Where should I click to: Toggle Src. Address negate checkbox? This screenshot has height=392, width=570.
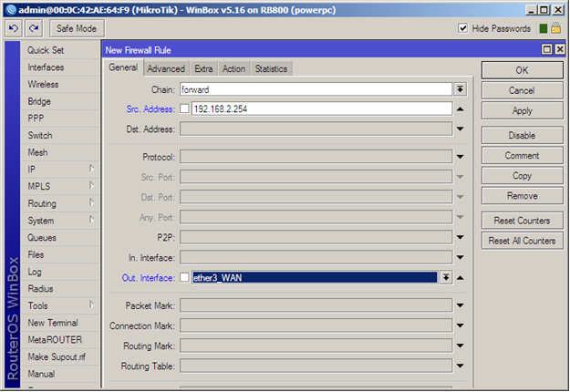click(x=184, y=108)
